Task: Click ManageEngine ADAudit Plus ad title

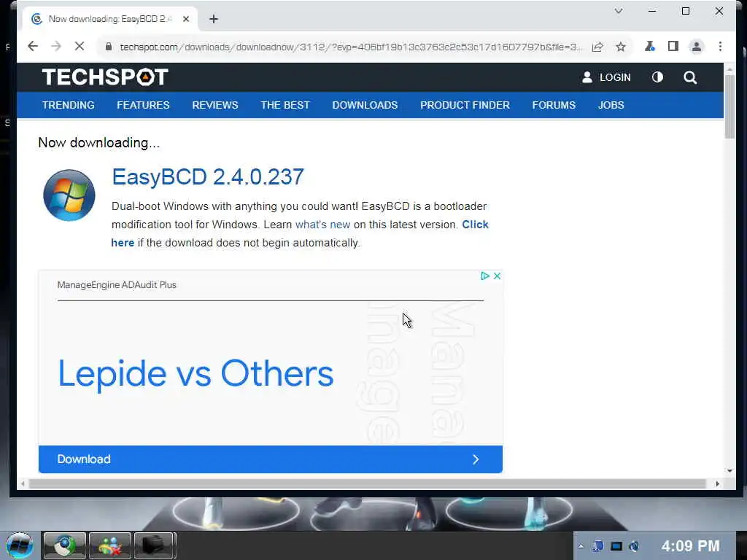Action: 117,285
